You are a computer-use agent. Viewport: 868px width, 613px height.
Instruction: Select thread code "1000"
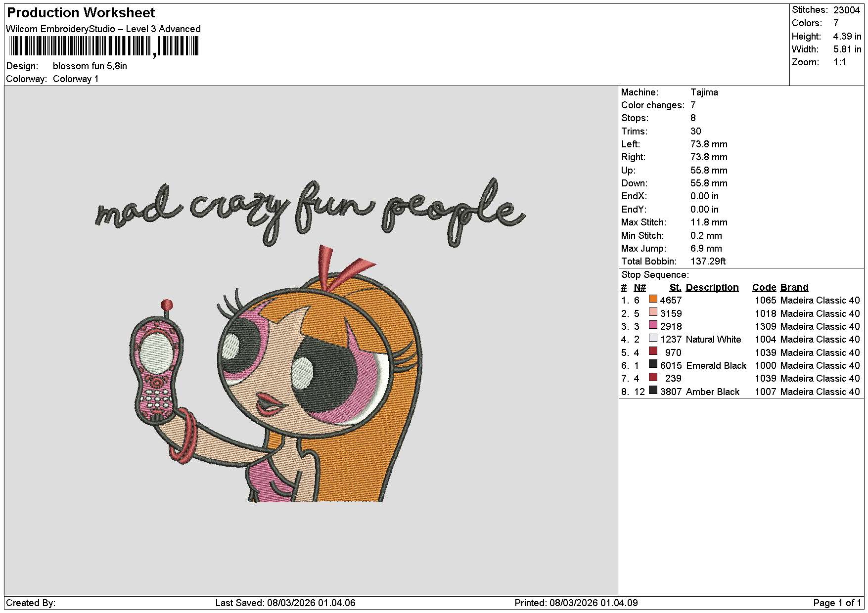tap(766, 366)
